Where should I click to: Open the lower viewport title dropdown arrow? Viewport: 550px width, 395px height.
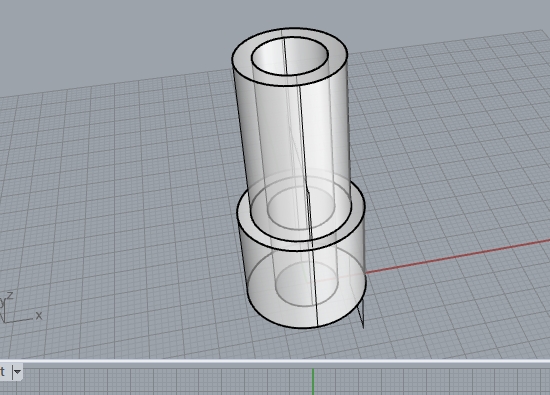pyautogui.click(x=17, y=371)
